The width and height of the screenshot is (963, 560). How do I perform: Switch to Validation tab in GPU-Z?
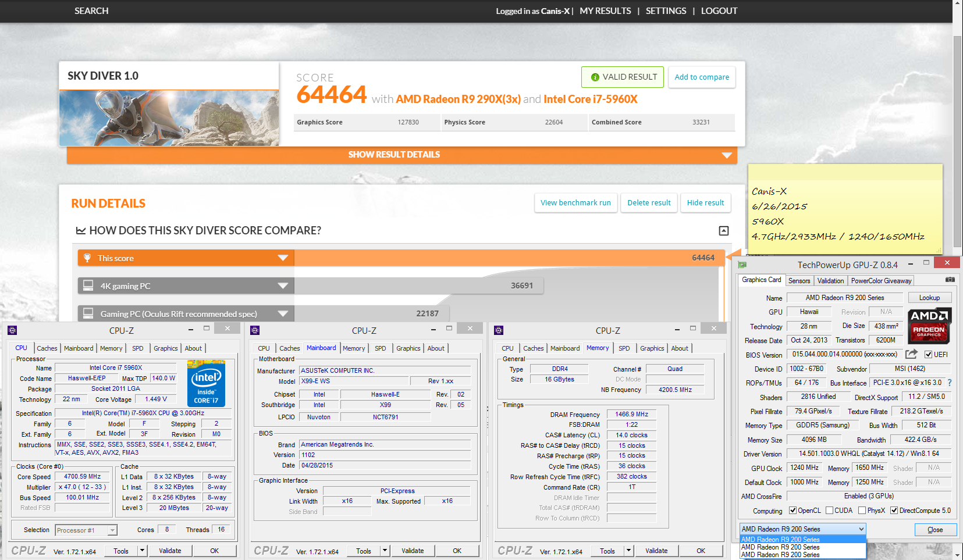pyautogui.click(x=830, y=281)
